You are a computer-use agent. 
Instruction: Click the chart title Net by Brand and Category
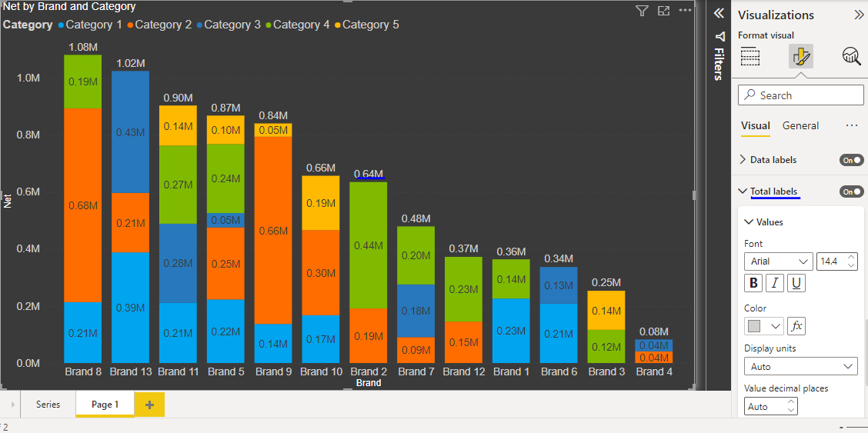[x=69, y=7]
